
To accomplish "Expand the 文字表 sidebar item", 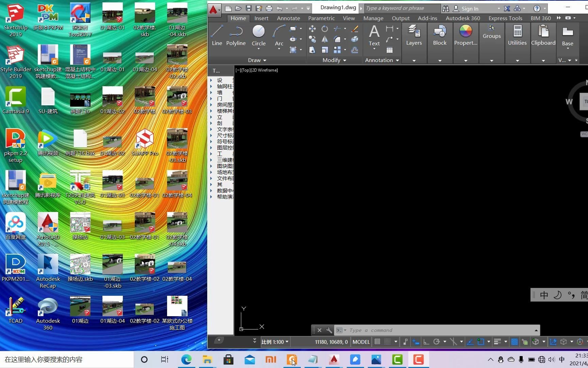I will pos(211,129).
